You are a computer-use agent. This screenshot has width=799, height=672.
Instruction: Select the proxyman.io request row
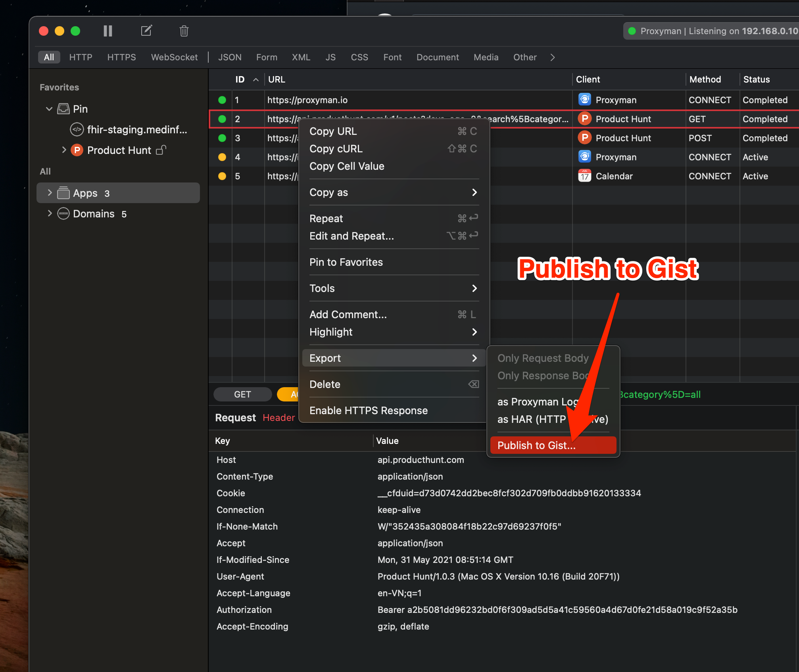pyautogui.click(x=307, y=100)
